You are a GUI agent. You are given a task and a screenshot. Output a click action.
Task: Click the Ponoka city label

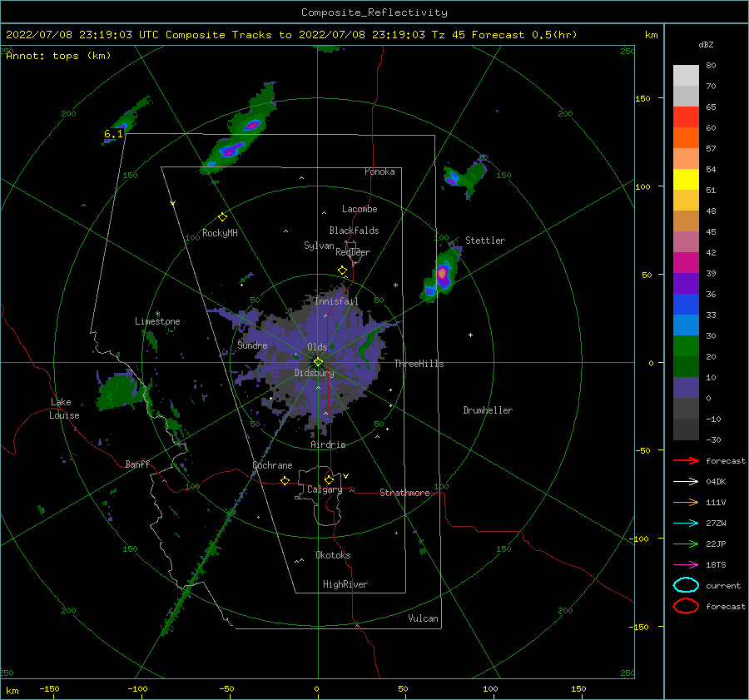379,171
